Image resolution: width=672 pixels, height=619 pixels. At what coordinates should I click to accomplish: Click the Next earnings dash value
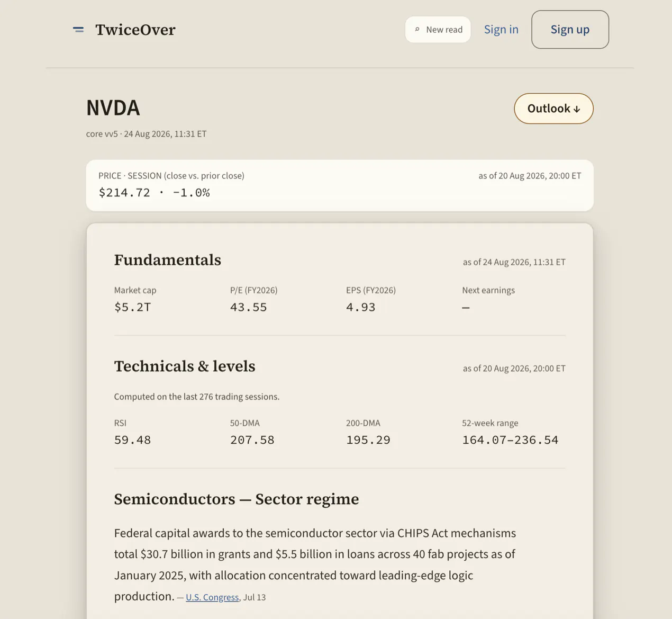(x=466, y=307)
